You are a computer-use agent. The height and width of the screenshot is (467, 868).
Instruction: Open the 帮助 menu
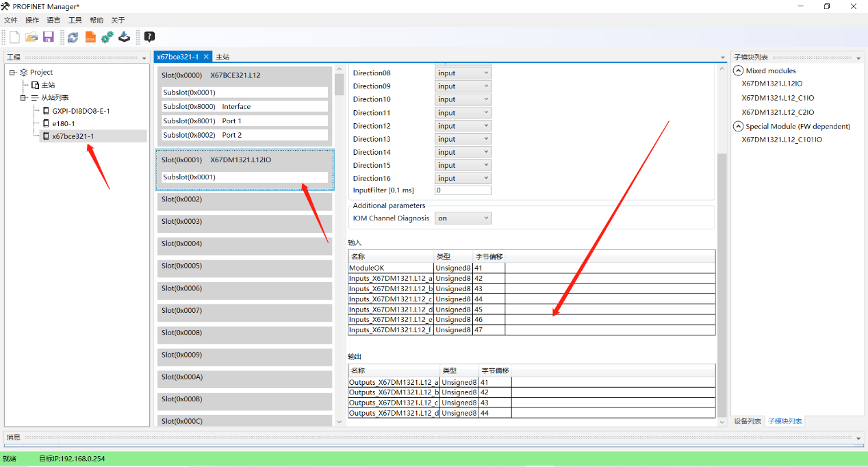pos(97,20)
